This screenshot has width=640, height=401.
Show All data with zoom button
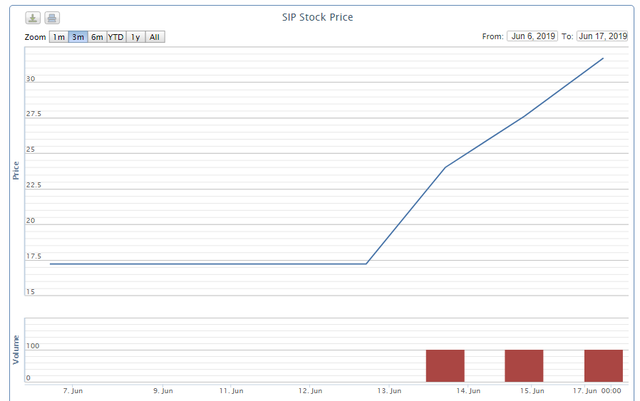tap(155, 37)
